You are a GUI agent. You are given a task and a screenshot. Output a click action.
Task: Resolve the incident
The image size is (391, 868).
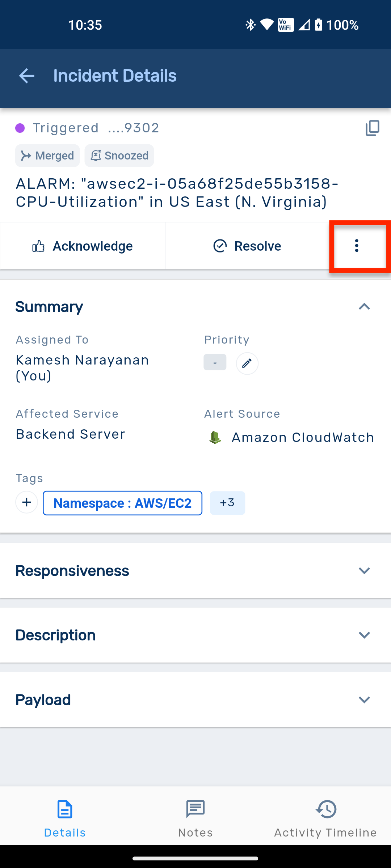click(247, 246)
